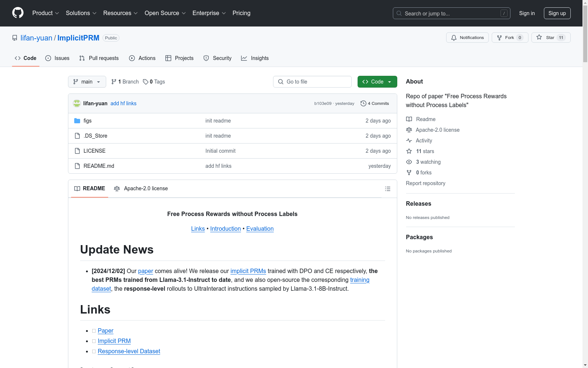Click the Pricing link
Image resolution: width=588 pixels, height=368 pixels.
241,13
